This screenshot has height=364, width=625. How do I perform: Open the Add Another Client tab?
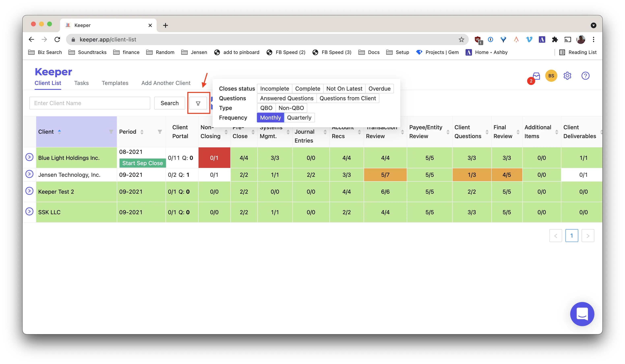click(x=166, y=83)
